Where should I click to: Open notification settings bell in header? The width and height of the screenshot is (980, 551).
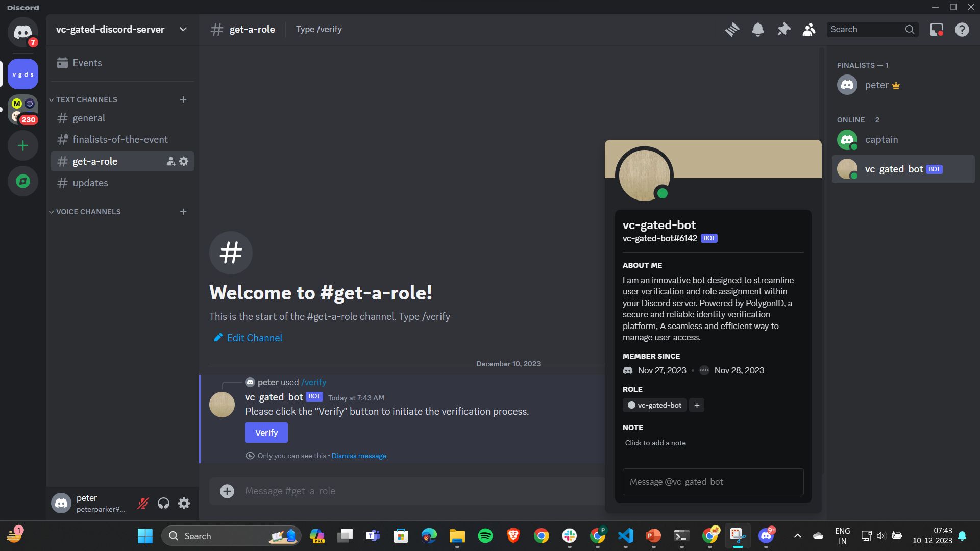(x=758, y=30)
